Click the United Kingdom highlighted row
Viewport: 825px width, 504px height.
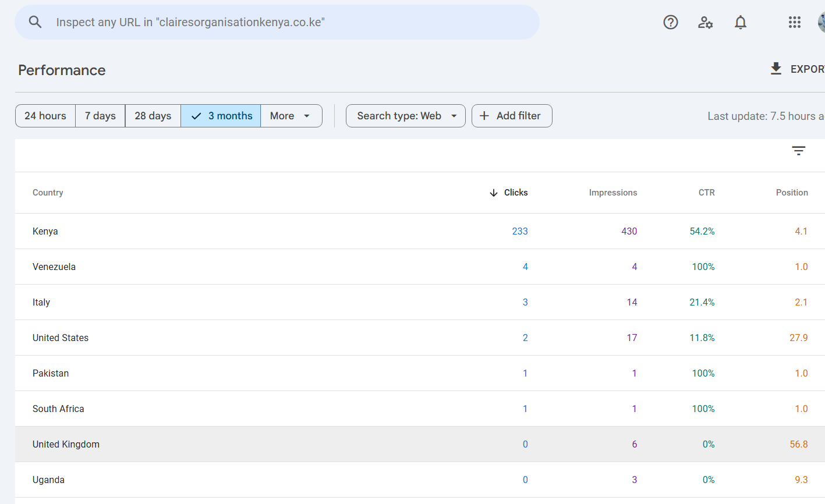pos(66,444)
